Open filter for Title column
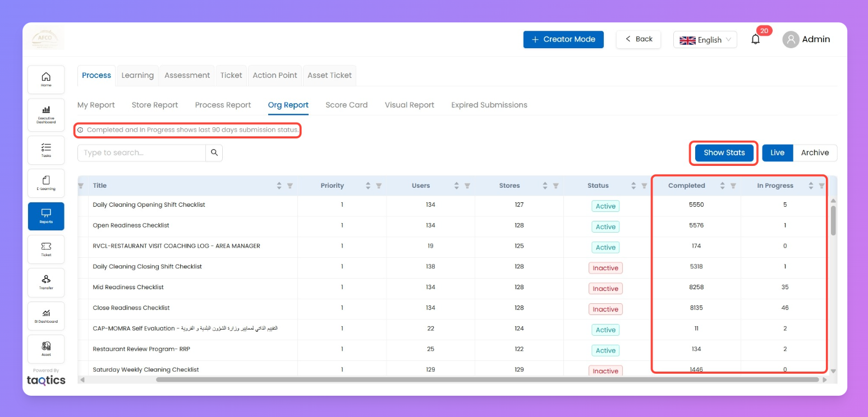The height and width of the screenshot is (417, 868). 290,186
